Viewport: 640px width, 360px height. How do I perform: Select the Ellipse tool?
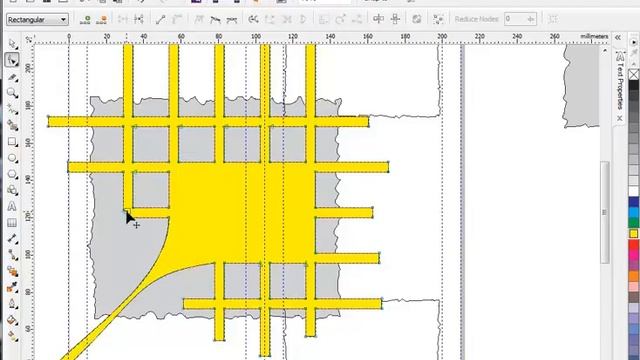[12, 158]
